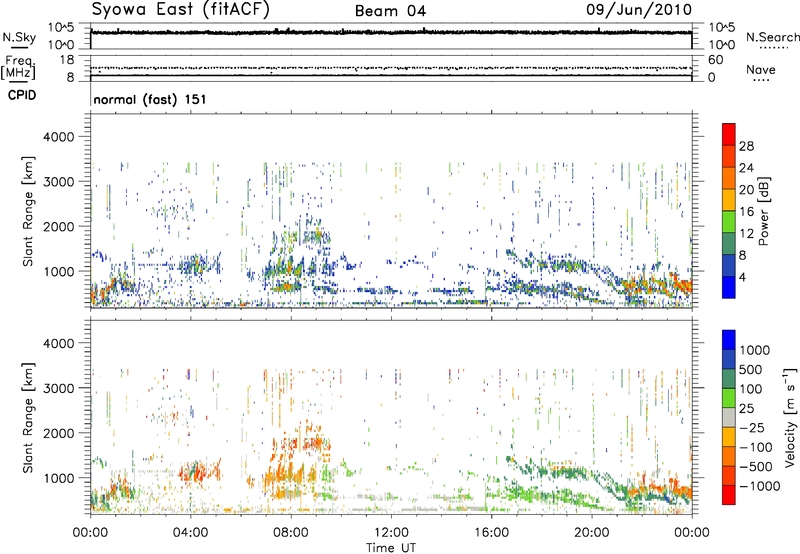Click the 'Slant Range [km]' label of the power panel

[x=28, y=211]
